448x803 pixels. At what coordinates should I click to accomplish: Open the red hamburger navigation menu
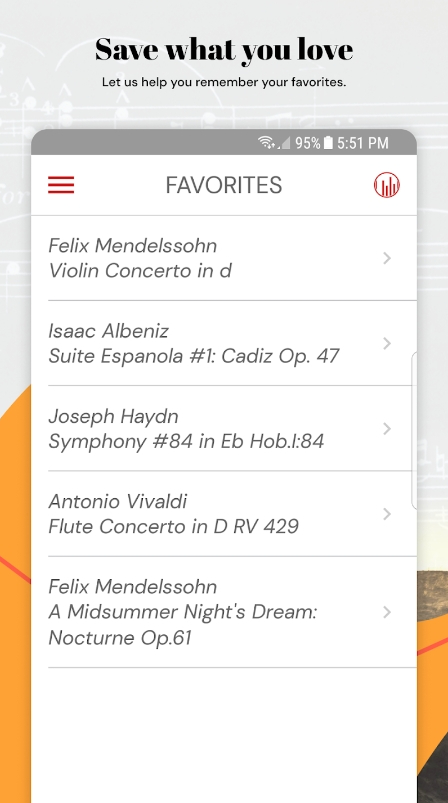[61, 185]
